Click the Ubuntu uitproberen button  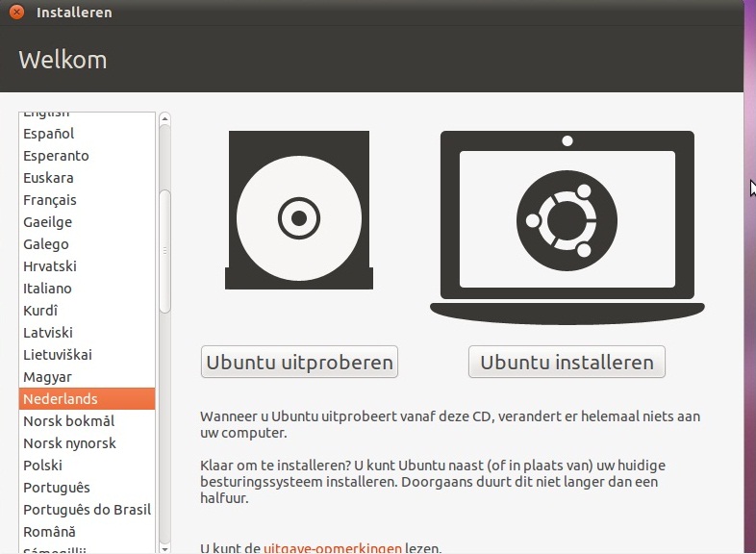pos(299,362)
